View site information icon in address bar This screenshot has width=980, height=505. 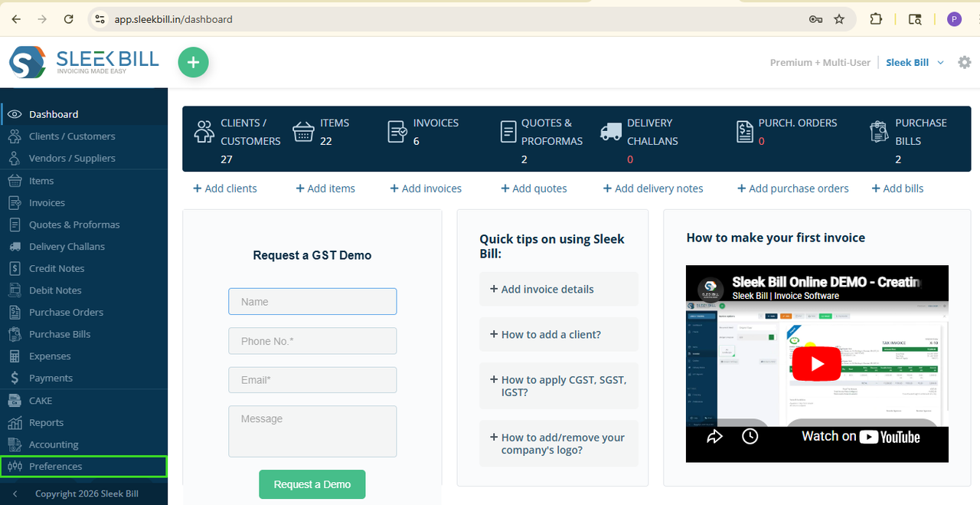(x=100, y=19)
